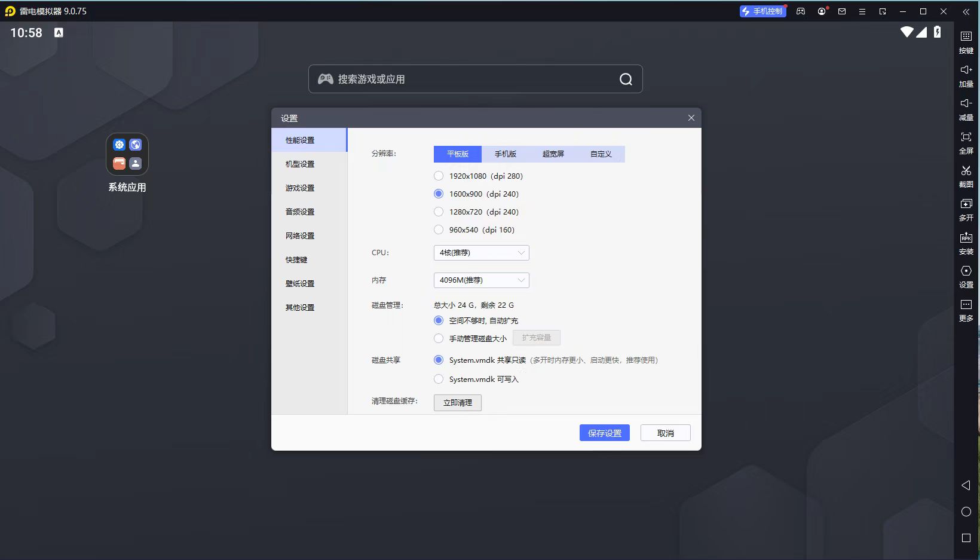Viewport: 980px width, 560px height.
Task: Select System.vmdk 可写入 radio option
Action: pyautogui.click(x=439, y=379)
